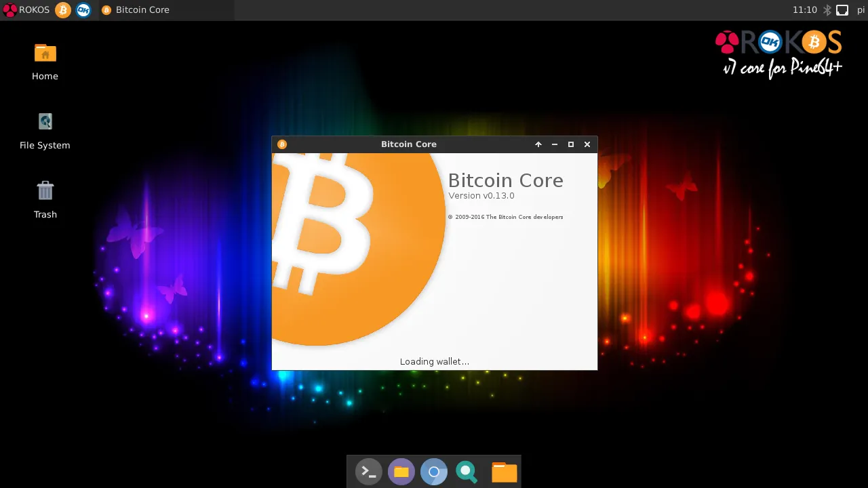Open the purple file manager dock icon
Image resolution: width=868 pixels, height=488 pixels.
pyautogui.click(x=401, y=472)
